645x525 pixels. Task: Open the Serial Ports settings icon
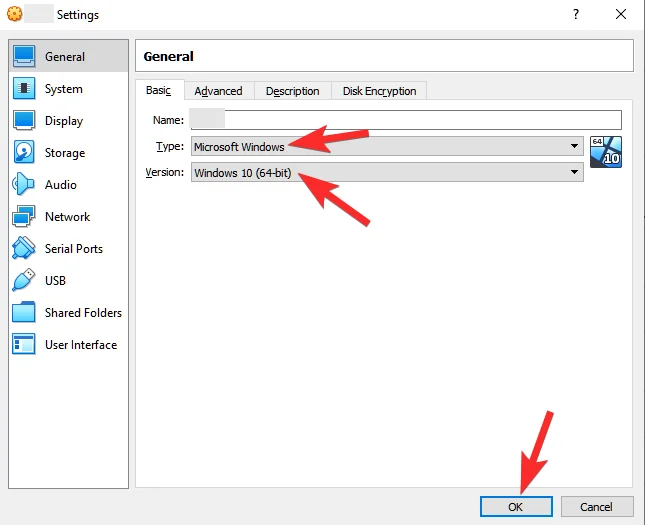tap(25, 249)
